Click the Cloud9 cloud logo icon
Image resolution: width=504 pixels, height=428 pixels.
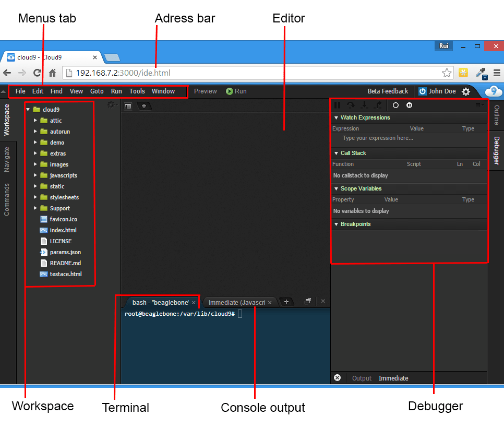coord(493,91)
